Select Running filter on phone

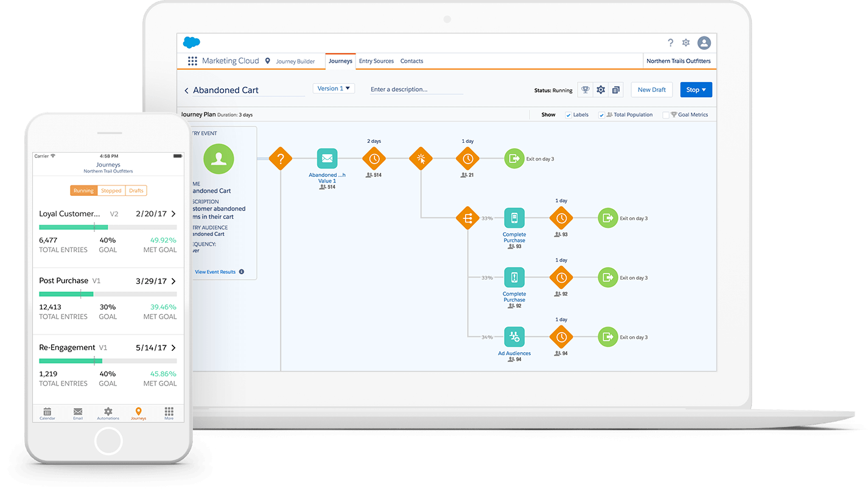pos(83,190)
